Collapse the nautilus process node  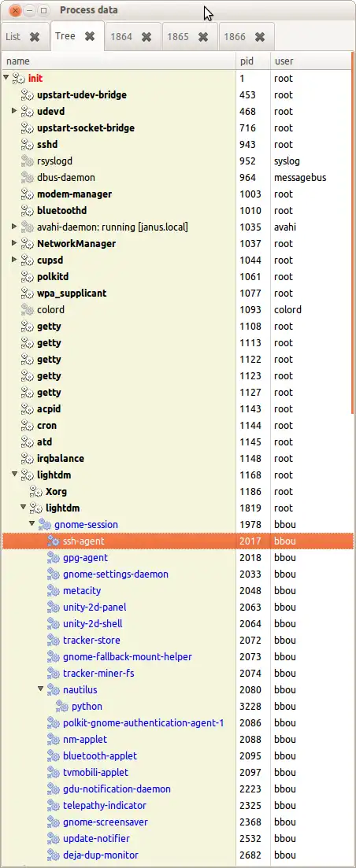(40, 689)
